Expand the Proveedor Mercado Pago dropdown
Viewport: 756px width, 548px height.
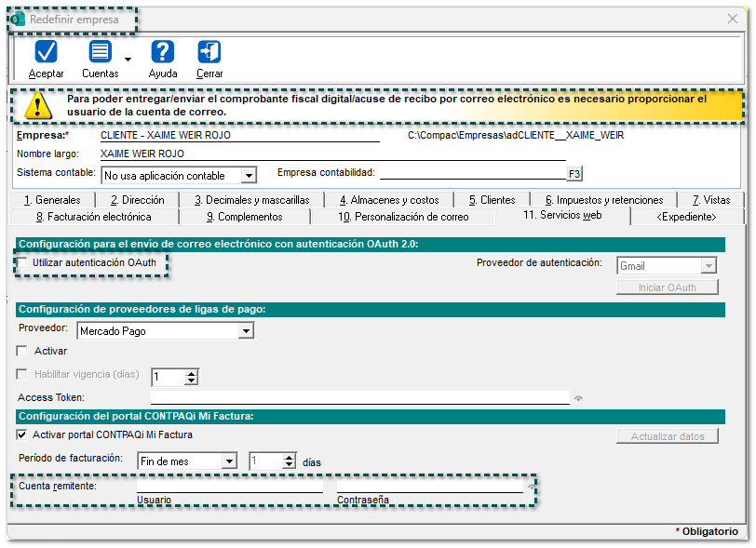245,330
